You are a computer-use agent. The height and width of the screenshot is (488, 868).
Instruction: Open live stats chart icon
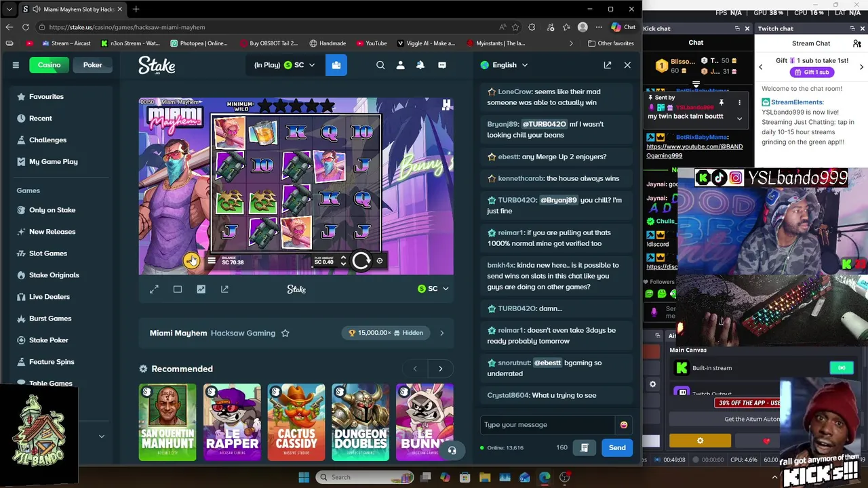(x=201, y=289)
